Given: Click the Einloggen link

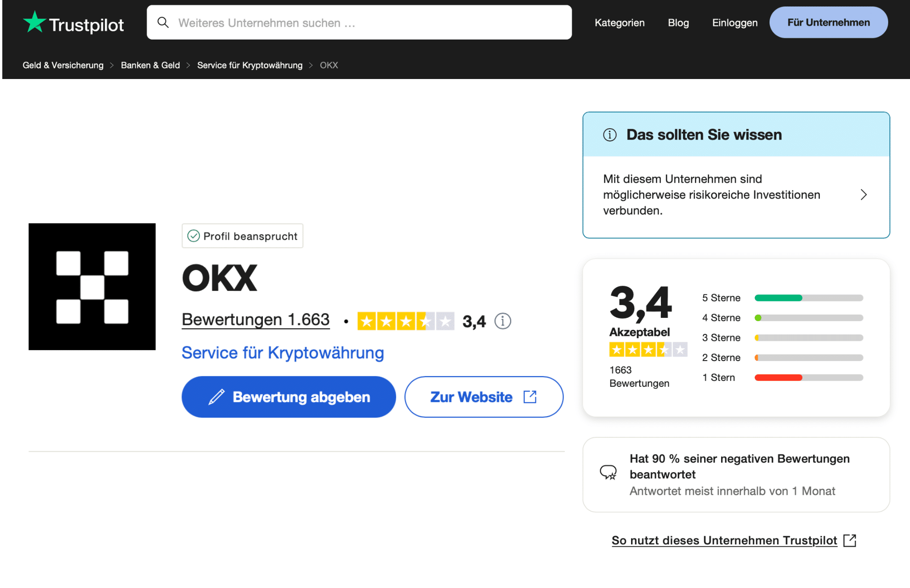Looking at the screenshot, I should [x=735, y=23].
